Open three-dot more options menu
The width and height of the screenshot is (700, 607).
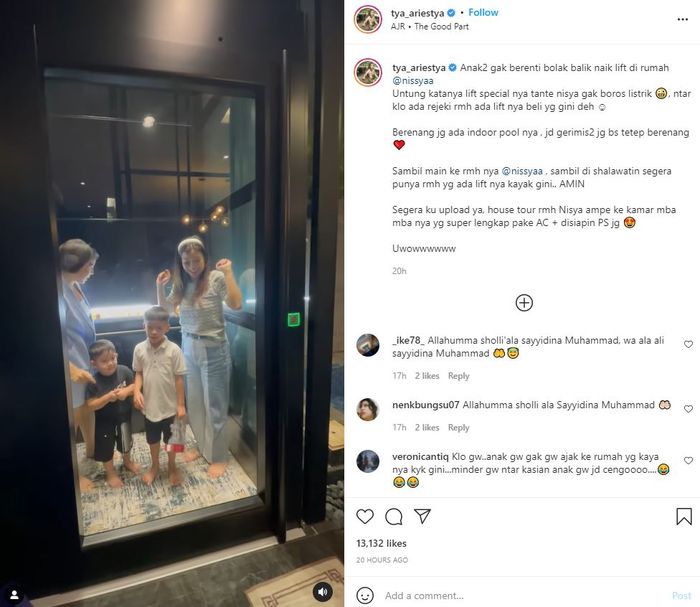point(683,19)
